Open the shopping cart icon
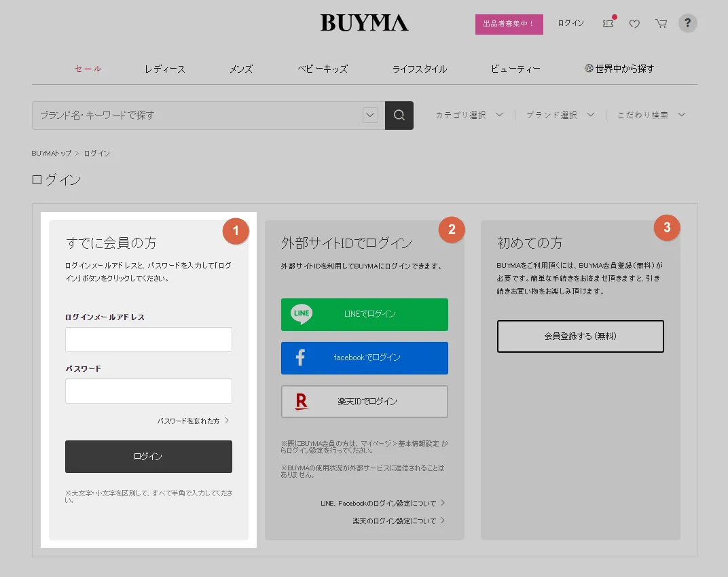The height and width of the screenshot is (577, 728). tap(661, 23)
